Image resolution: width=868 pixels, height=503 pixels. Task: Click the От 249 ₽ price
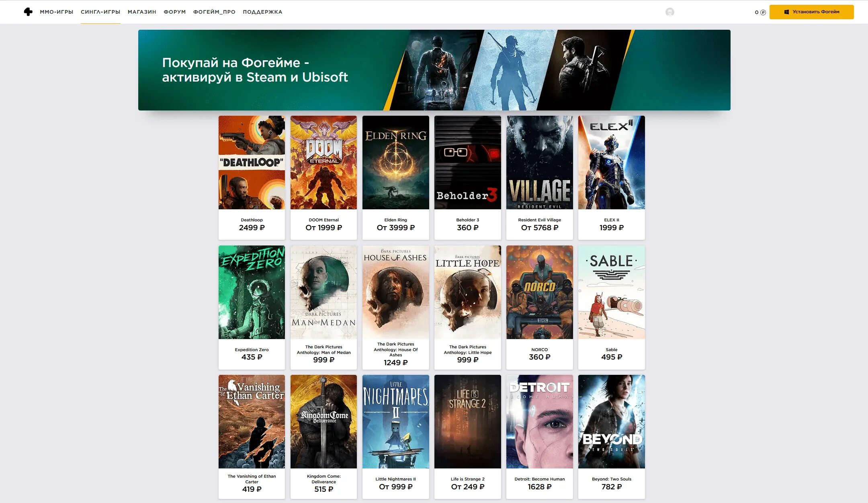tap(467, 487)
